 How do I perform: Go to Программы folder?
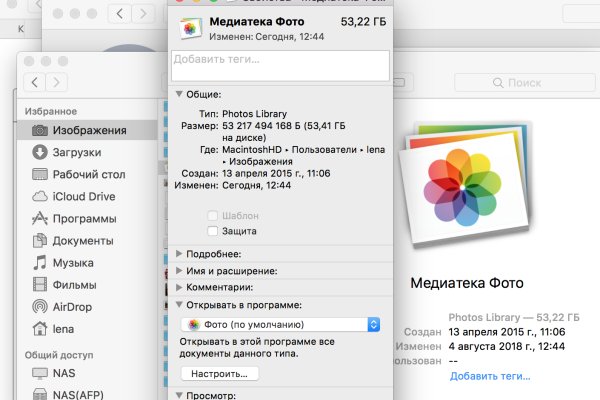pos(84,218)
